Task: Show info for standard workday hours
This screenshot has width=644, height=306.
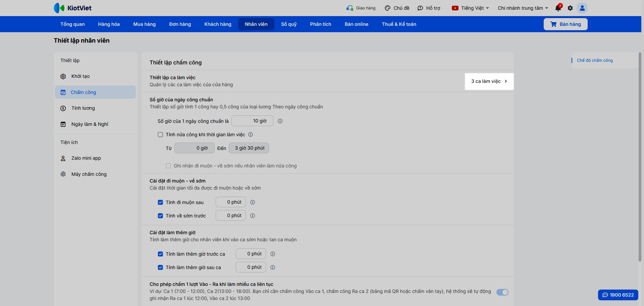Action: pyautogui.click(x=280, y=121)
